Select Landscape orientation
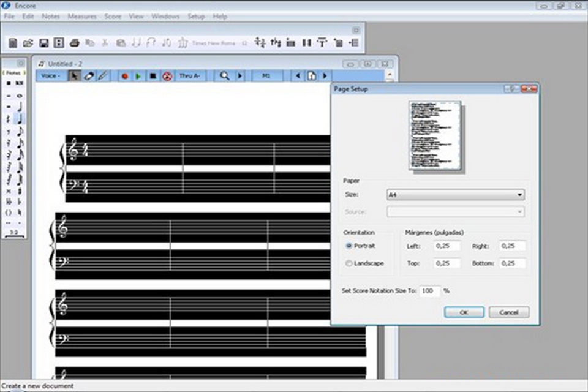This screenshot has height=392, width=588. click(x=349, y=263)
